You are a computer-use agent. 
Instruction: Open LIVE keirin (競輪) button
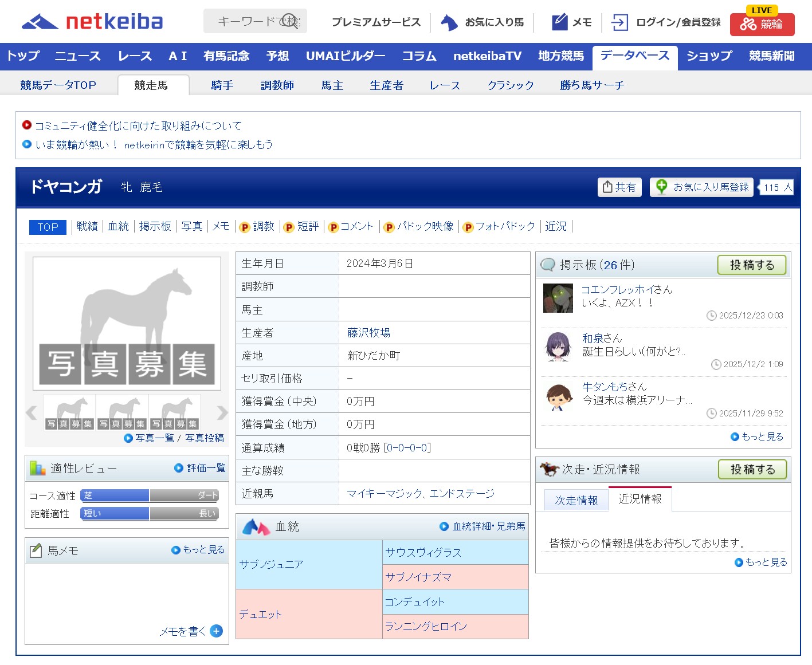(x=762, y=24)
